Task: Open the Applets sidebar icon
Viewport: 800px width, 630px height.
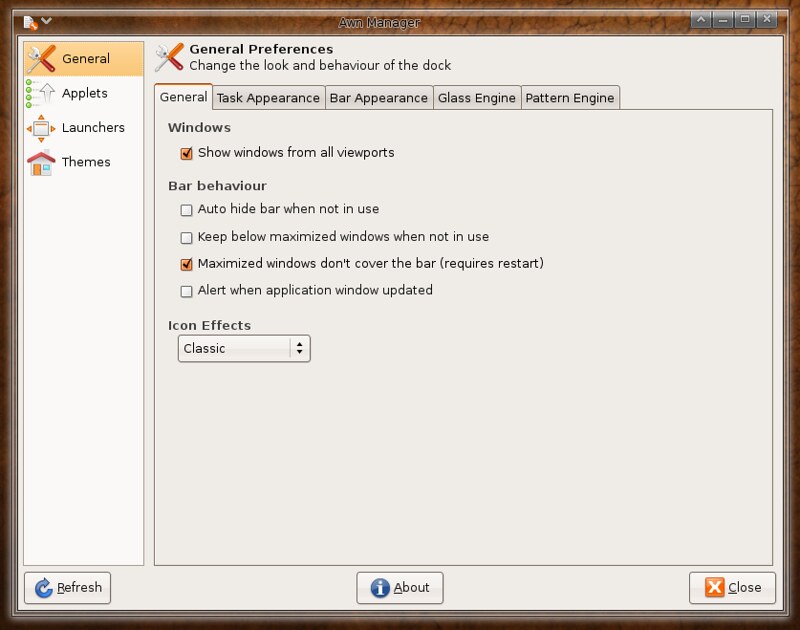Action: tap(41, 93)
